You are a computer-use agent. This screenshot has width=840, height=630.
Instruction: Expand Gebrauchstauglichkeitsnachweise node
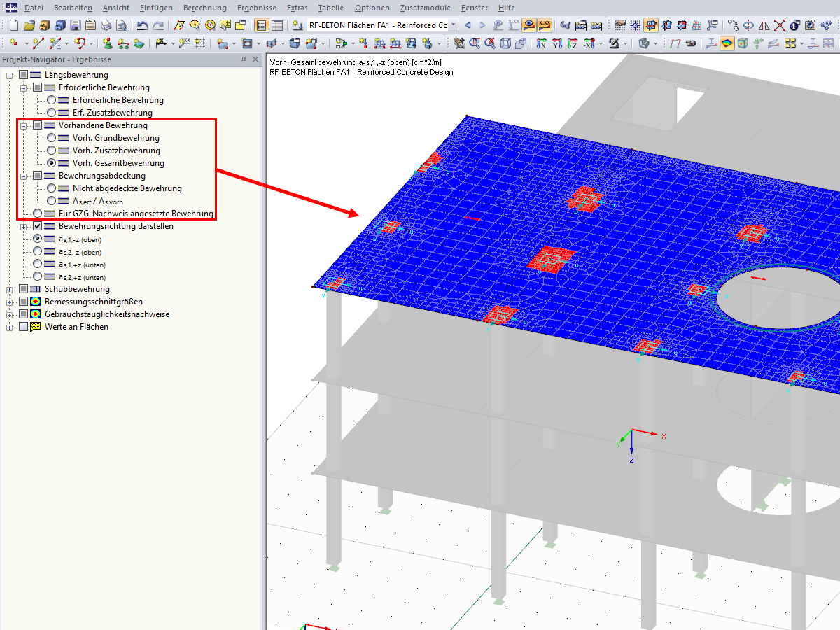coord(9,314)
